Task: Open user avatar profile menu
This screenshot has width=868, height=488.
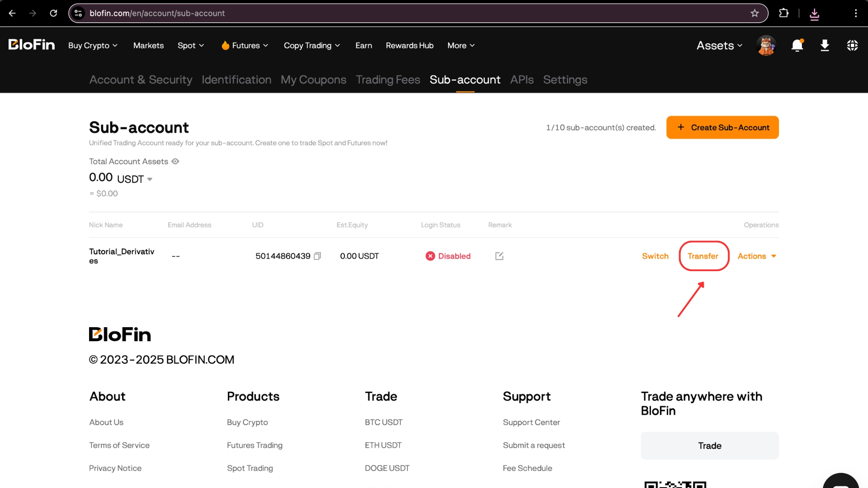Action: click(766, 45)
